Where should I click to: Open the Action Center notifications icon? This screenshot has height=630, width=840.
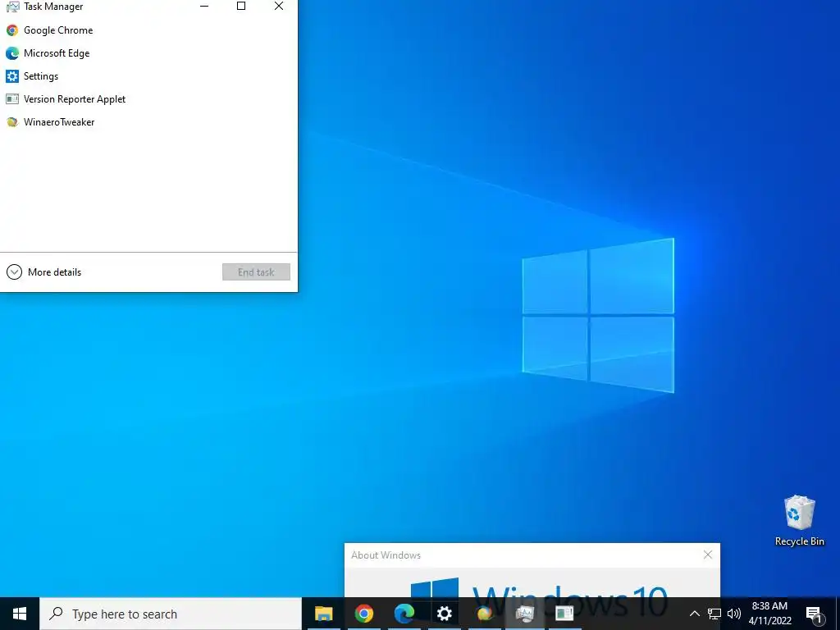coord(815,614)
